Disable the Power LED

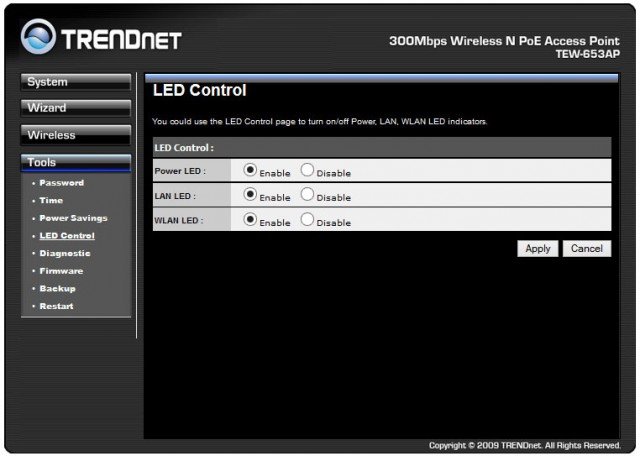click(x=307, y=170)
